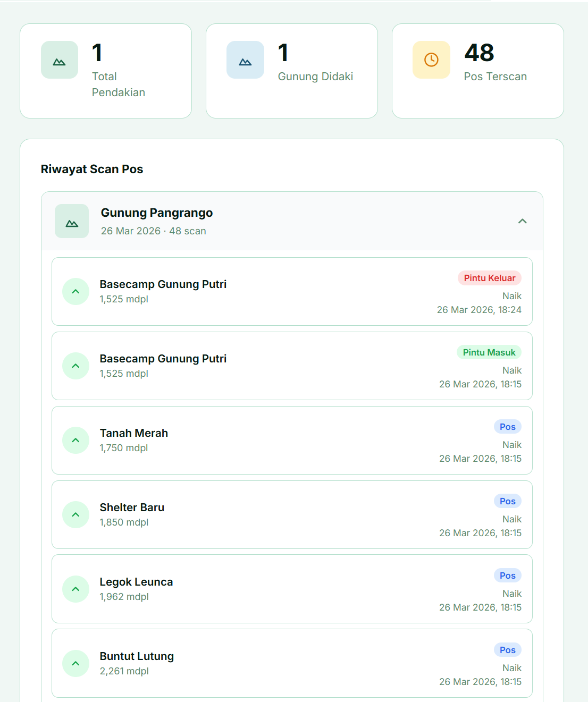Click the ascent icon beside Shelter Baru
This screenshot has width=588, height=702.
click(75, 514)
